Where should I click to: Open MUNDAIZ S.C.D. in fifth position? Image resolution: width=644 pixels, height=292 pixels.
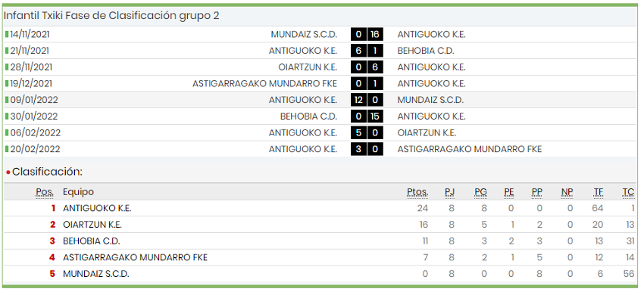(96, 274)
